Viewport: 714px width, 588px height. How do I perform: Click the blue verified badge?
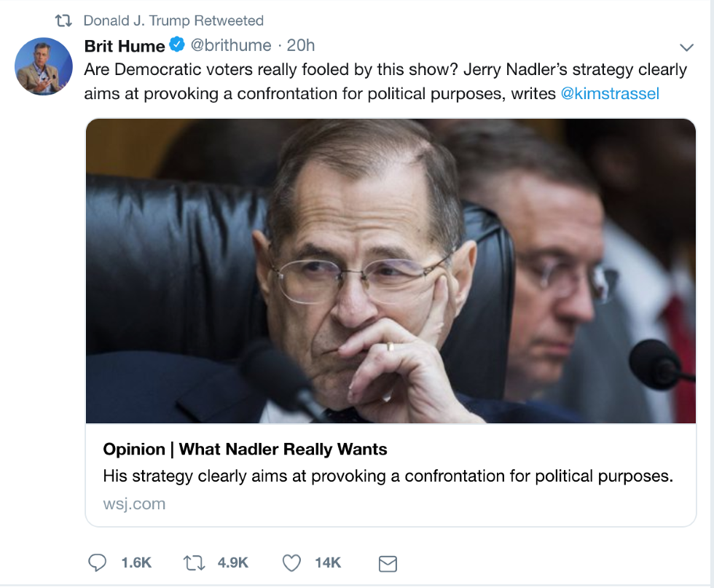coord(177,46)
